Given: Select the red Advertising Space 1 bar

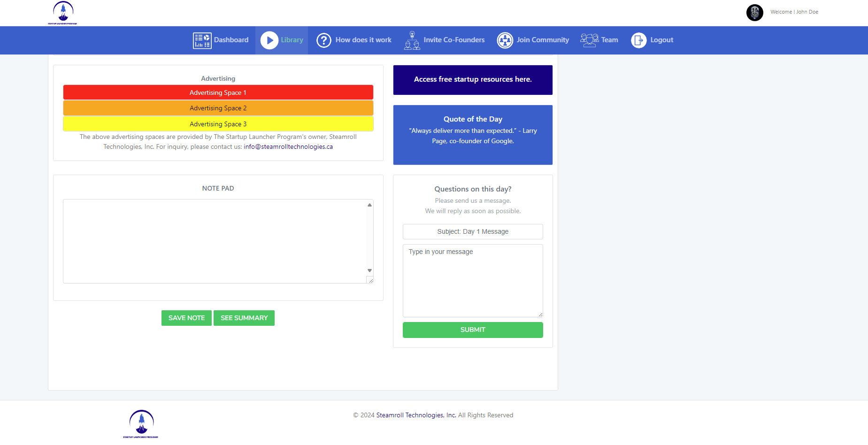Looking at the screenshot, I should [x=218, y=92].
